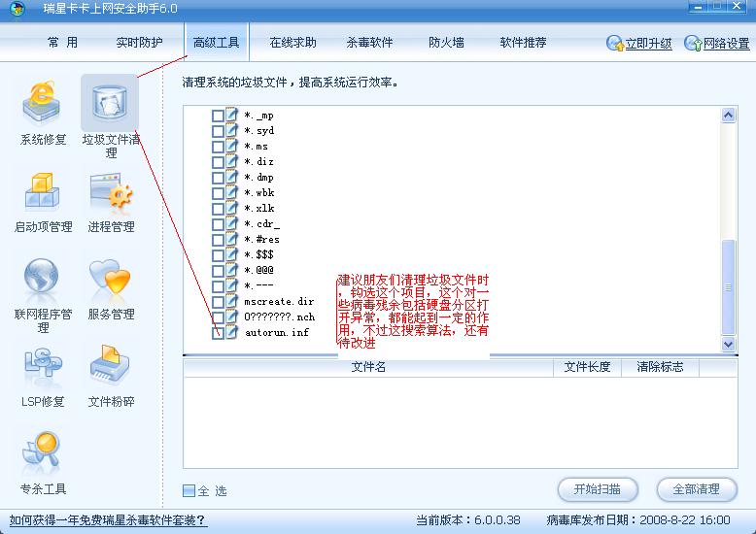The height and width of the screenshot is (534, 756).
Task: Click the 当前版本 6.0.0.38 status text
Action: (x=467, y=520)
